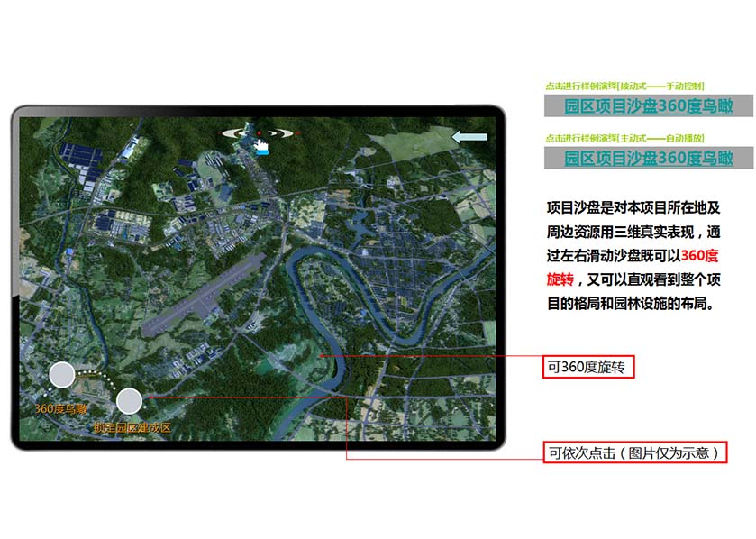Screen dimensions: 756x539
Task: Click the left curved rotation arrow
Action: (x=236, y=133)
